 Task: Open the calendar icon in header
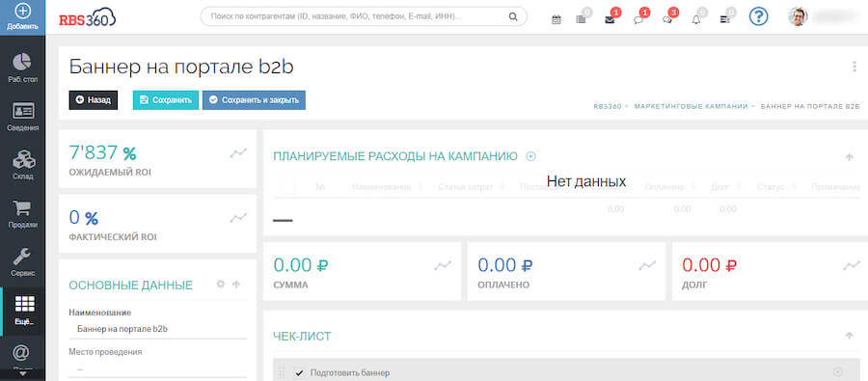click(556, 19)
